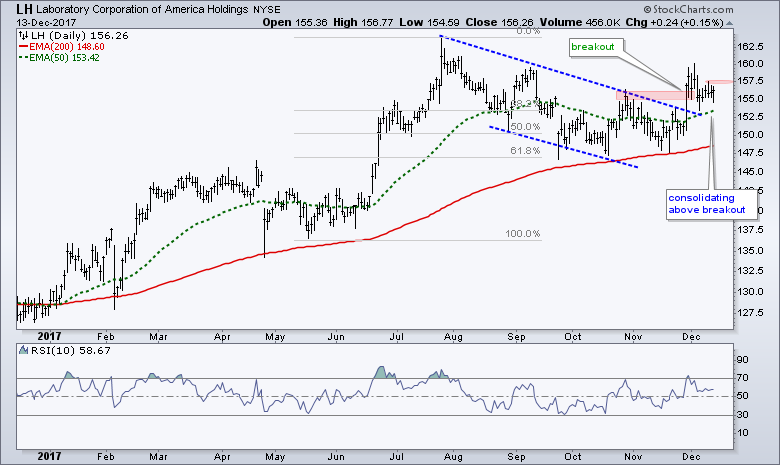
Task: Click the 162.5 price axis label
Action: pos(750,47)
